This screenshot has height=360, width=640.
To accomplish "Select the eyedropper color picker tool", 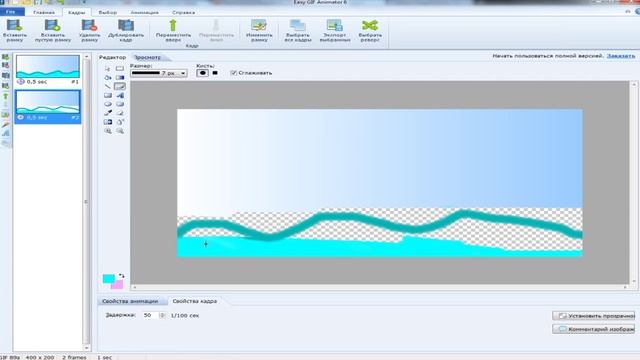I will click(108, 113).
